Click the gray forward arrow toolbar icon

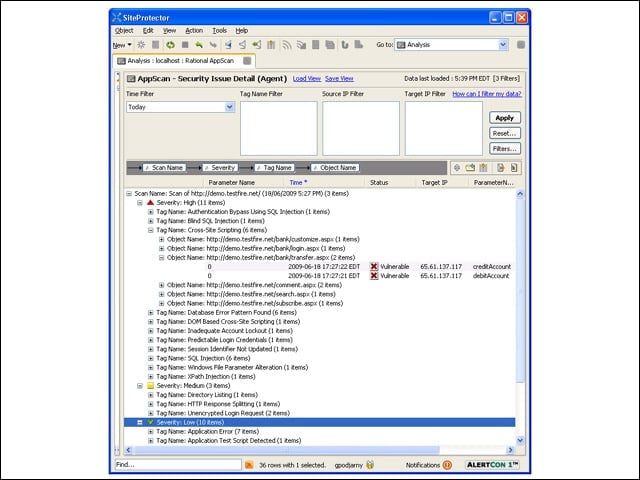click(x=213, y=45)
